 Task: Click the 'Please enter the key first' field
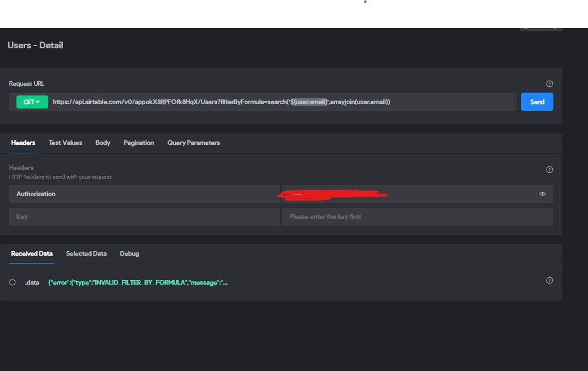coord(417,216)
